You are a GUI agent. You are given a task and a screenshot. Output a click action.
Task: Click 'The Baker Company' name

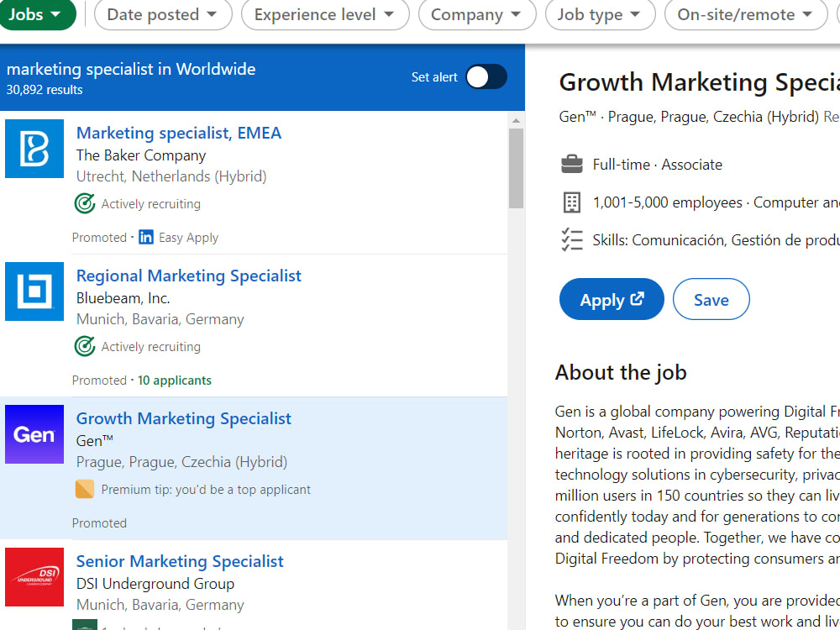coord(141,155)
